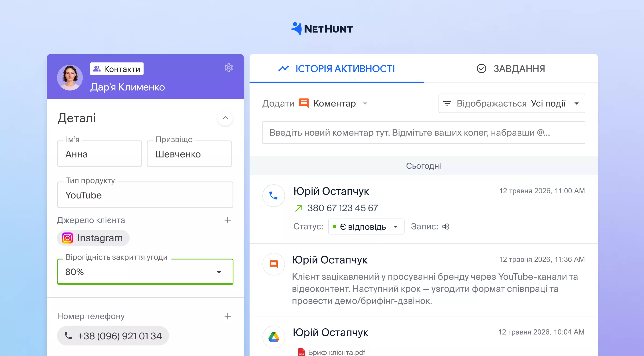Click Юрій Остапчук name in call entry

331,191
